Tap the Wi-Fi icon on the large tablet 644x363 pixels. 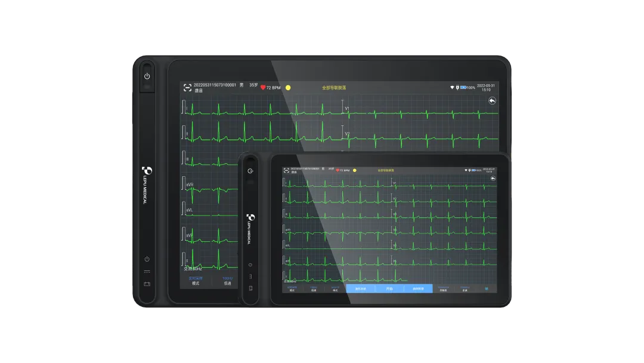tap(452, 88)
